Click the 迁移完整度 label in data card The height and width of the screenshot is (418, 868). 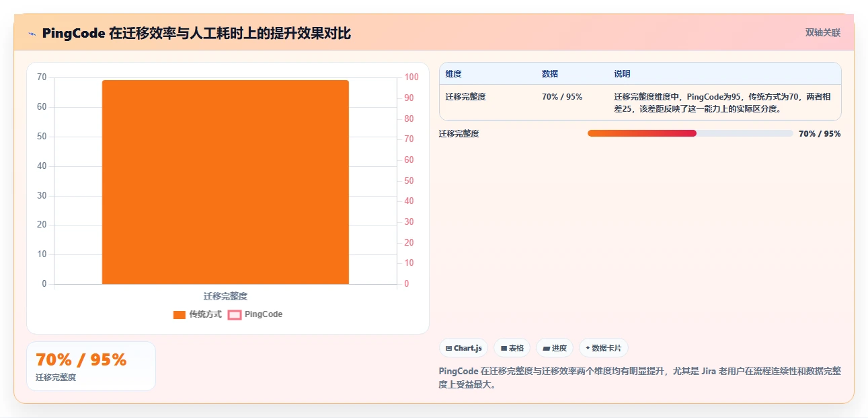pos(56,378)
